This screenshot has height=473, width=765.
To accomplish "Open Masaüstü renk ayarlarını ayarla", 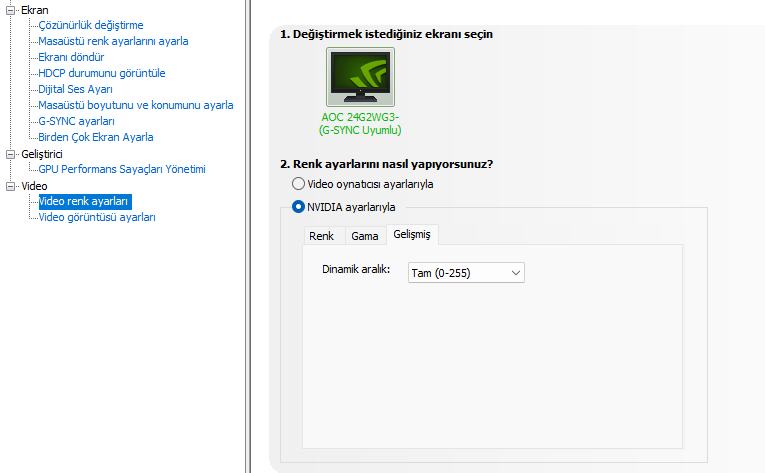I will pos(113,41).
